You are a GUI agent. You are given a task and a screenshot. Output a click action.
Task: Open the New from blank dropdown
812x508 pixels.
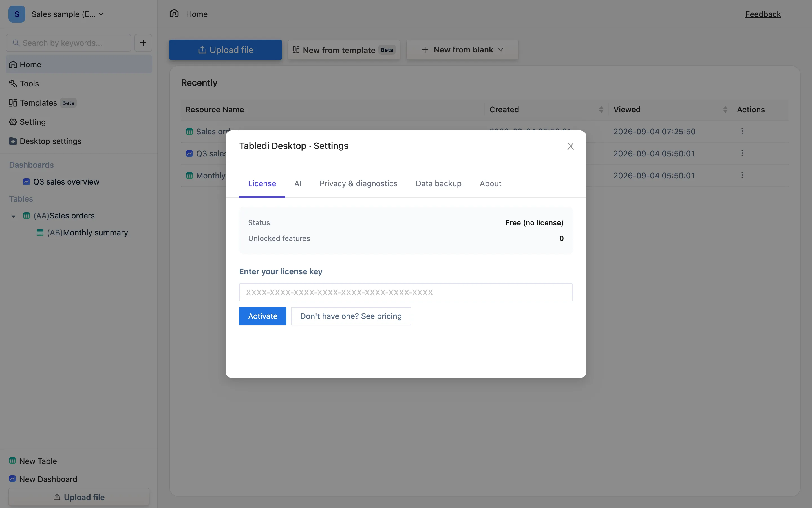pyautogui.click(x=462, y=50)
